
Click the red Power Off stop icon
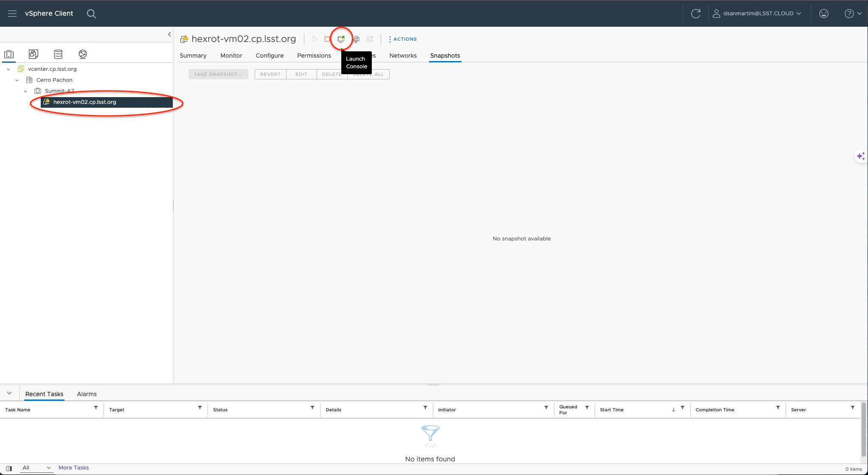327,39
